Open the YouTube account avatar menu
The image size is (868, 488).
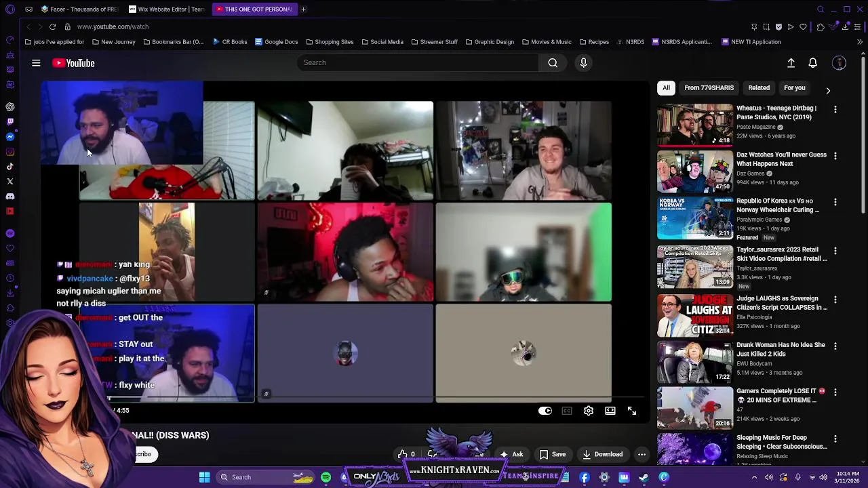point(840,63)
